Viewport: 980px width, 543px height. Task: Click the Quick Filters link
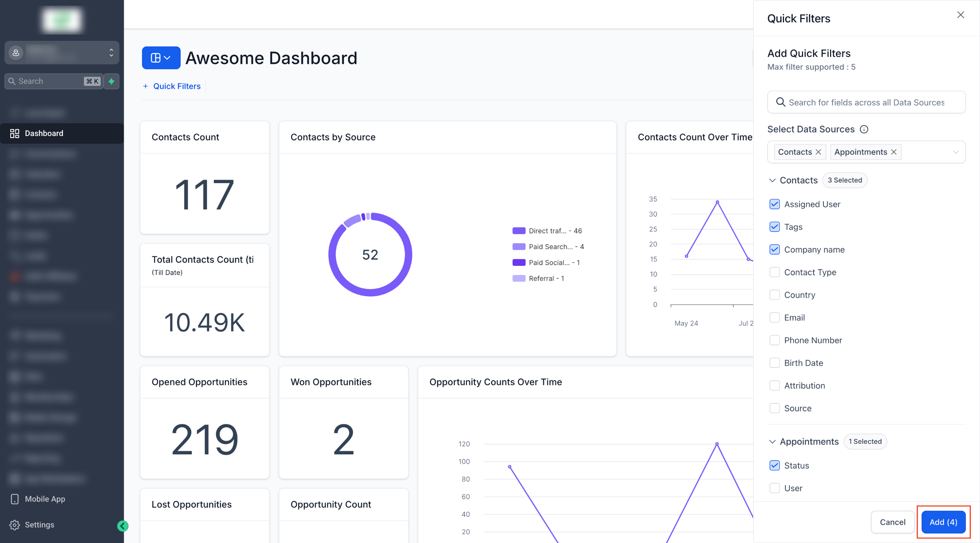[177, 86]
